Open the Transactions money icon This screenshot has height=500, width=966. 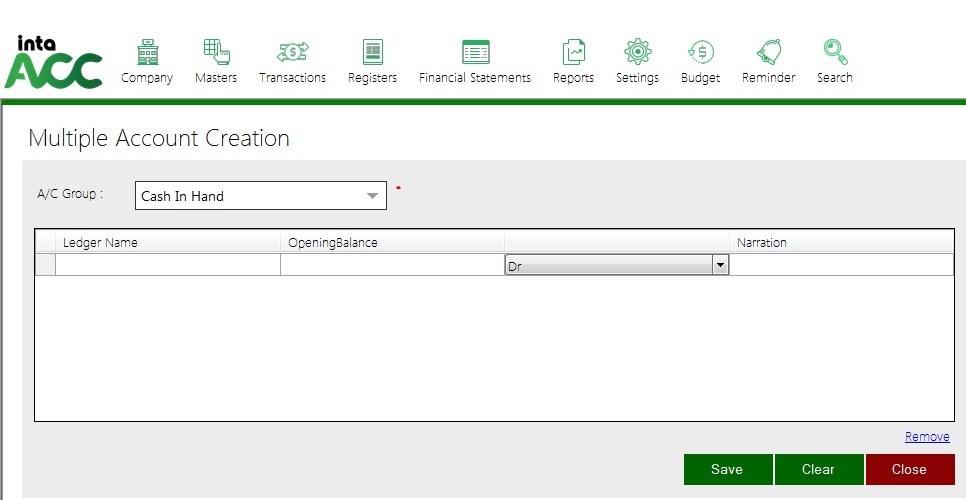pyautogui.click(x=292, y=53)
